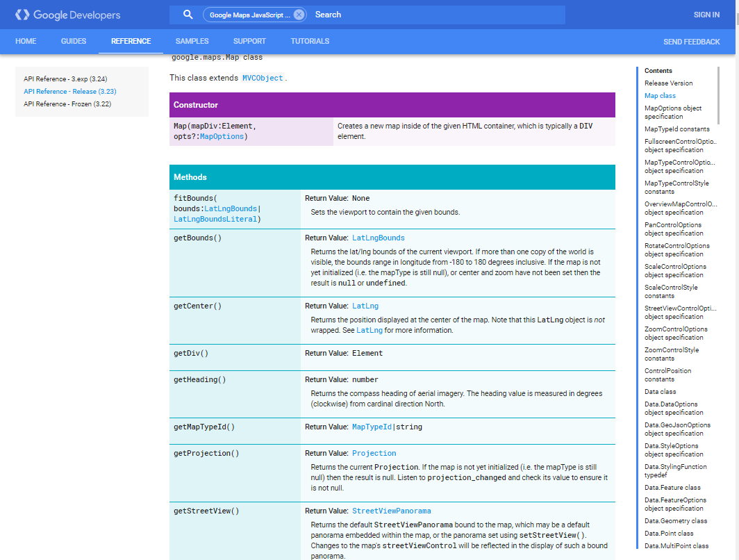Open LatLngBounds link in fitBounds signature
The image size is (739, 560).
coord(231,208)
